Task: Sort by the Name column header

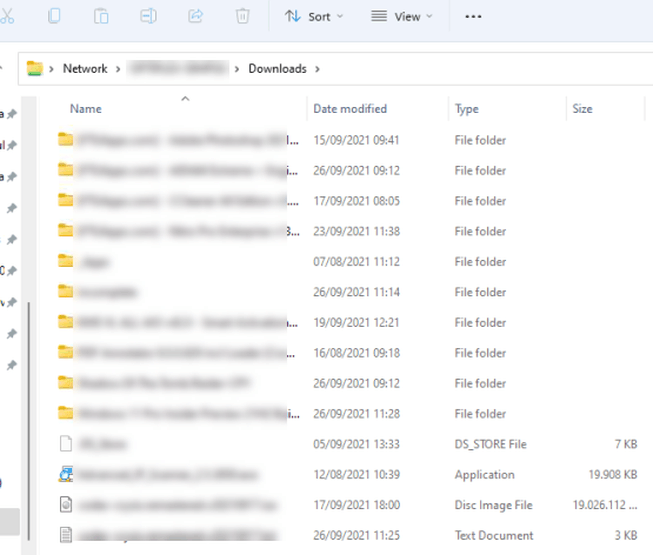Action: pyautogui.click(x=86, y=109)
